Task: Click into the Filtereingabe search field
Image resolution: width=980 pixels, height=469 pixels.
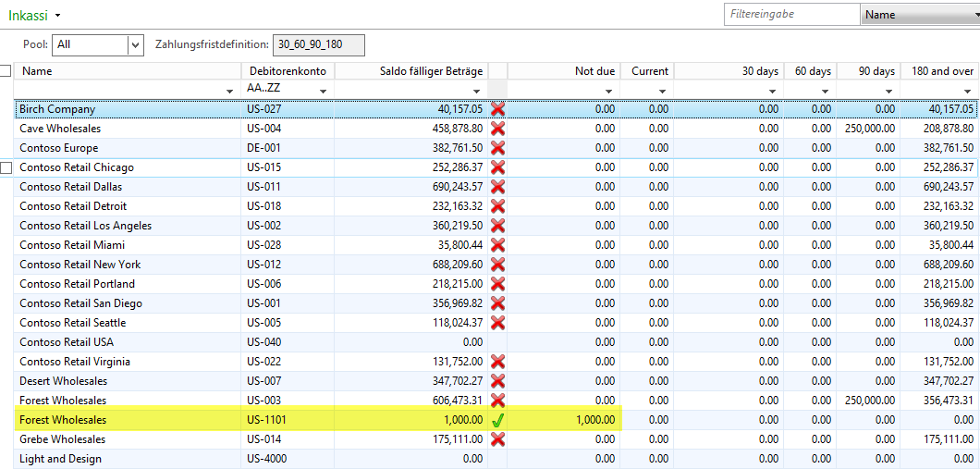Action: click(790, 15)
